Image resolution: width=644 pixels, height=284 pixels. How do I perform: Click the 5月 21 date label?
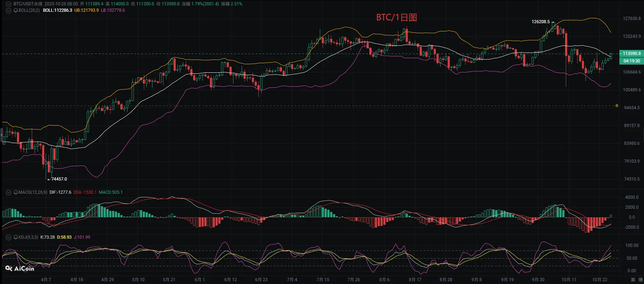169,280
